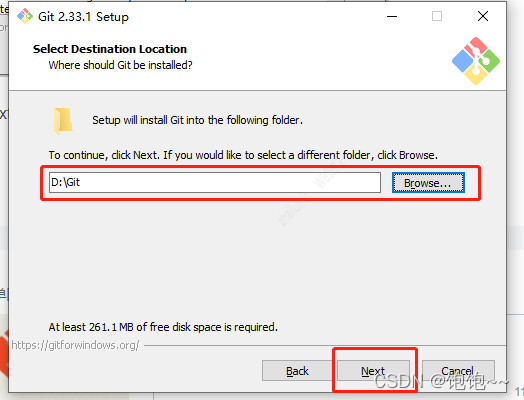Click the "Setup will install Git" message
524x400 pixels.
tap(198, 120)
